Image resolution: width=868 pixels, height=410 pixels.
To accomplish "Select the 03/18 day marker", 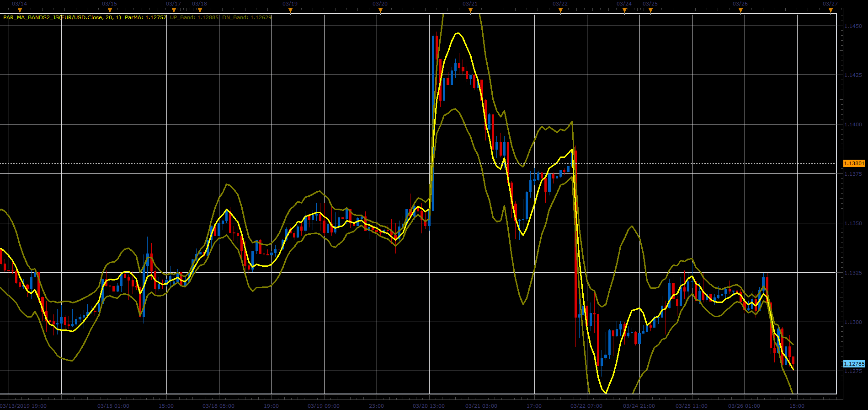I will click(x=200, y=11).
